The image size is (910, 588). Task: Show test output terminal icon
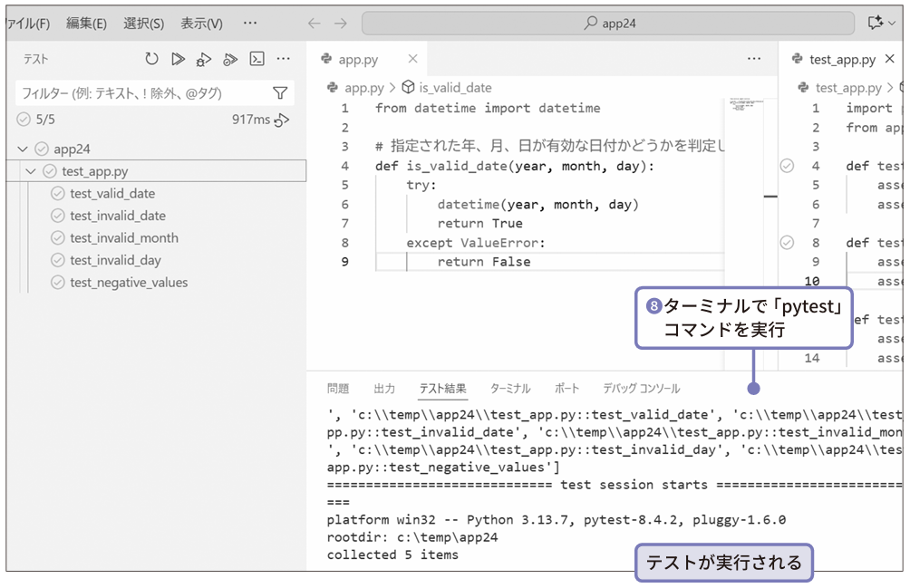click(257, 59)
